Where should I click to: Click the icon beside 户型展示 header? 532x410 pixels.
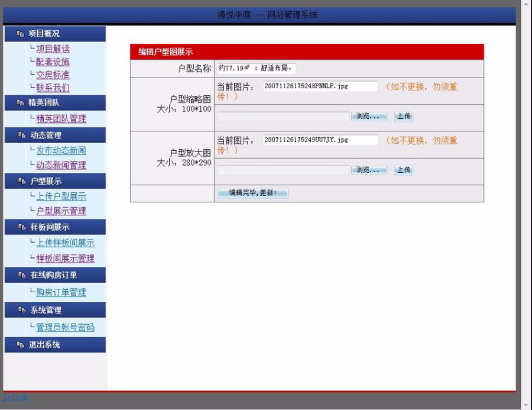click(x=22, y=181)
